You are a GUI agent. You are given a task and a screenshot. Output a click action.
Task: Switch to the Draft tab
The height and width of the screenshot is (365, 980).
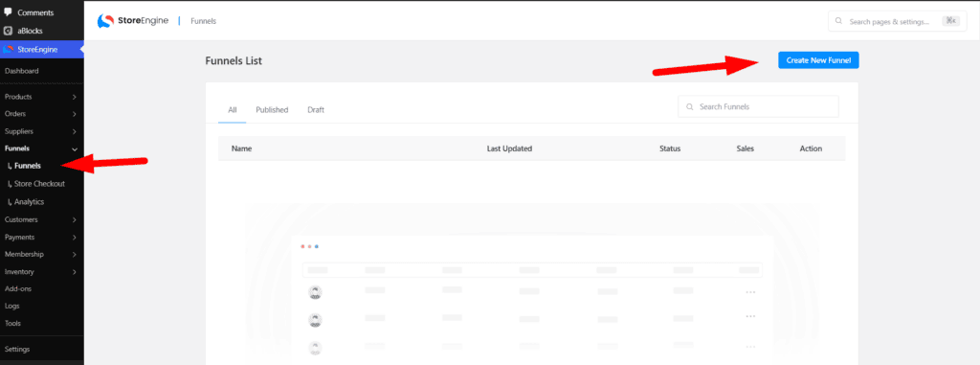point(316,109)
